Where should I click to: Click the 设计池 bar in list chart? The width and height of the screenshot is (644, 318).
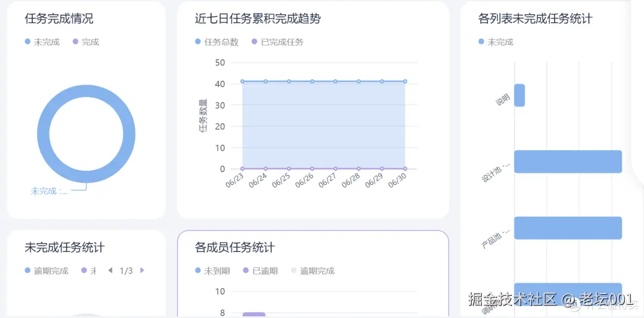[x=568, y=161]
